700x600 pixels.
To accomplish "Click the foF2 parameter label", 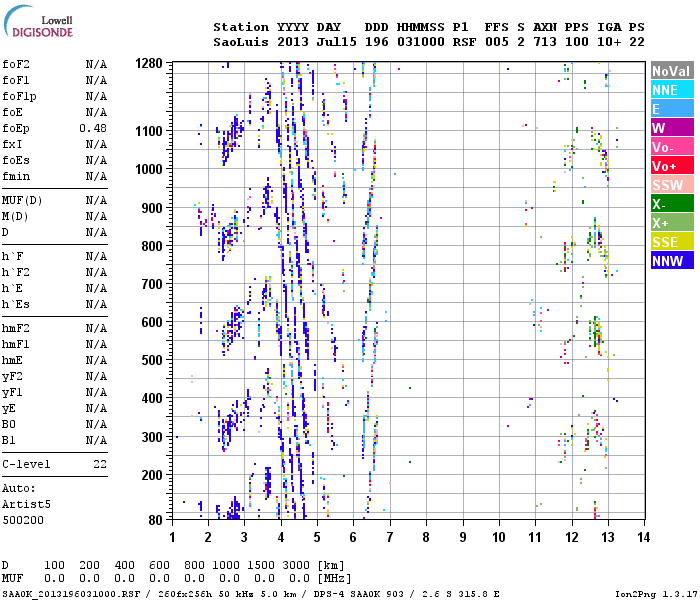I will coord(16,64).
